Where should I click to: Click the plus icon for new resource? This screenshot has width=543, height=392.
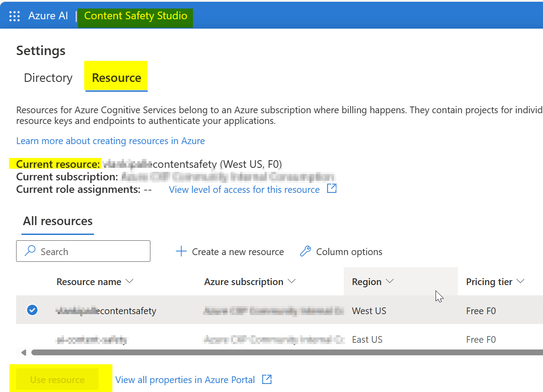click(x=181, y=251)
